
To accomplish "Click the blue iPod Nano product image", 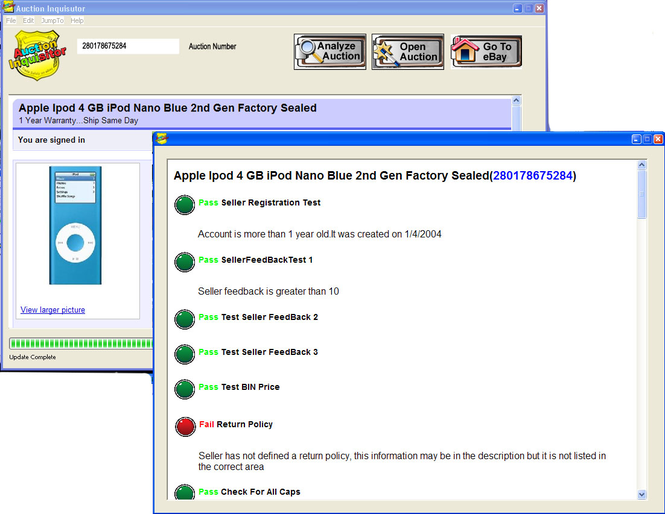I will [77, 226].
